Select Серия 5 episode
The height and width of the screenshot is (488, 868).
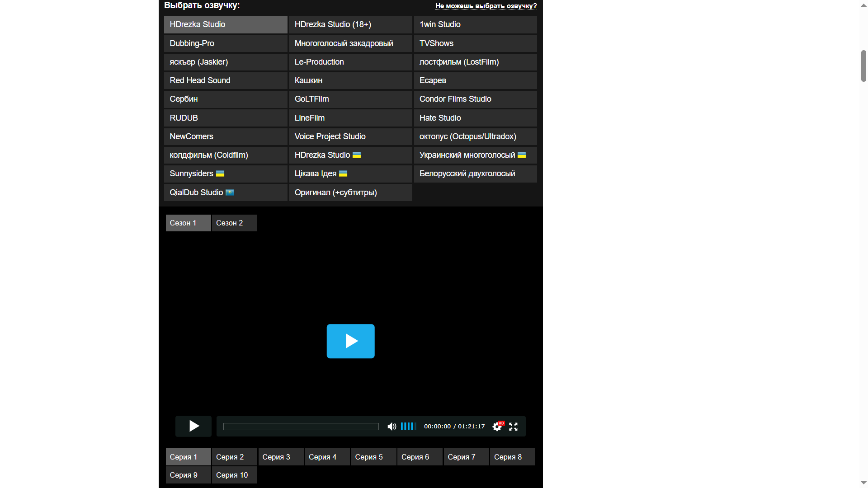(x=373, y=457)
